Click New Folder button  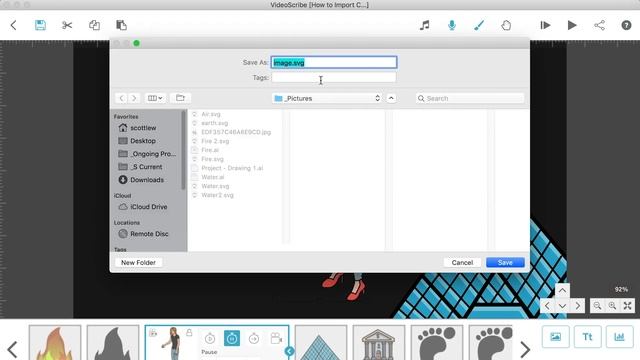(138, 262)
